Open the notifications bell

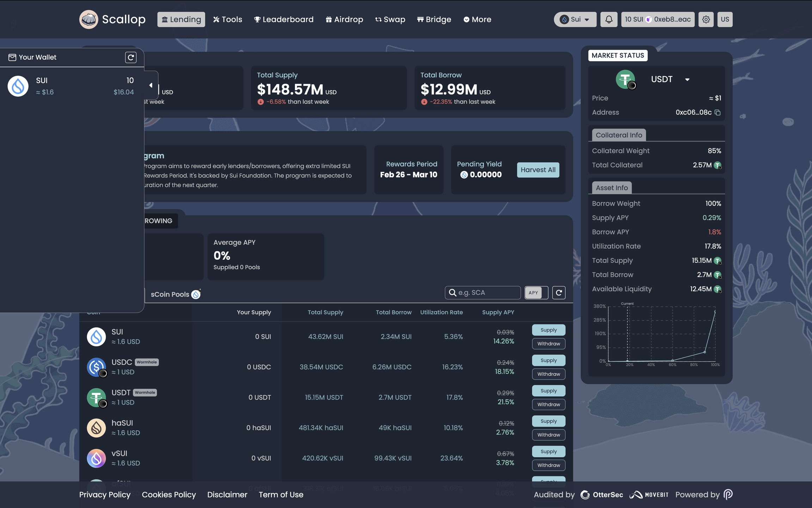pyautogui.click(x=609, y=19)
